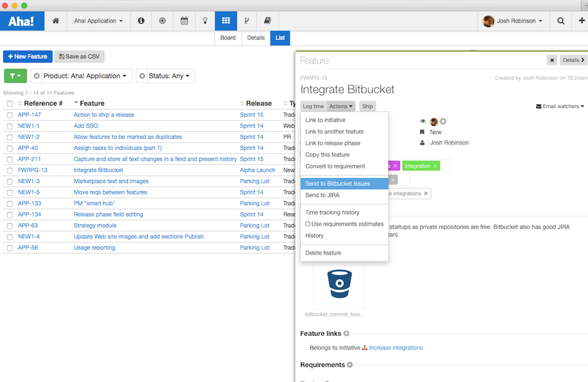Viewport: 588px width, 382px height.
Task: Select the Reports notebook icon
Action: click(266, 21)
